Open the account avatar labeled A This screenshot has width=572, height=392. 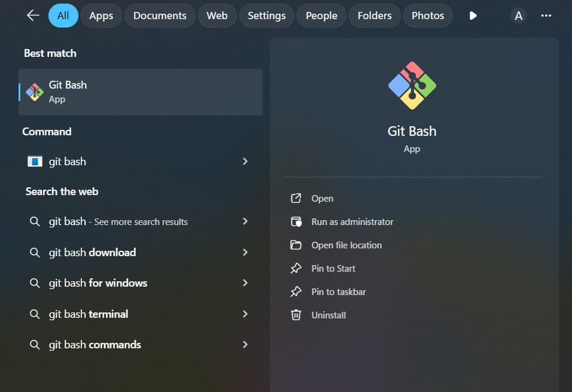[x=518, y=16]
